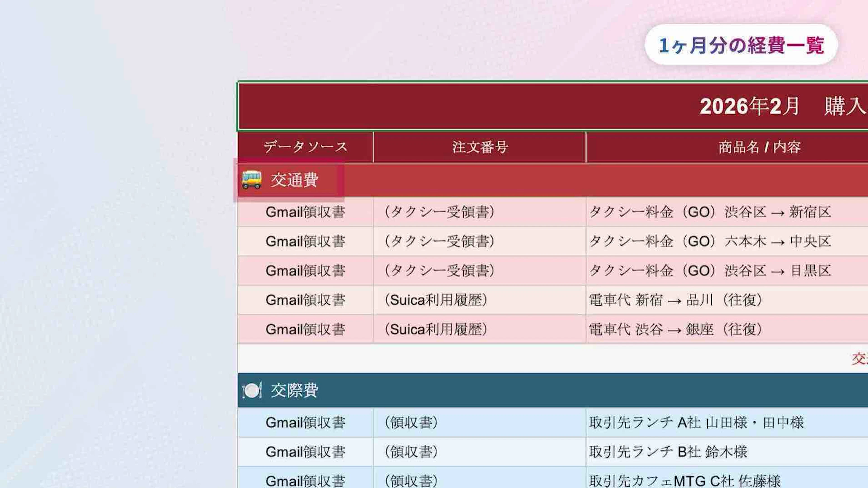Click the first (タクシー受領書) cell
This screenshot has height=488, width=868.
pos(439,212)
